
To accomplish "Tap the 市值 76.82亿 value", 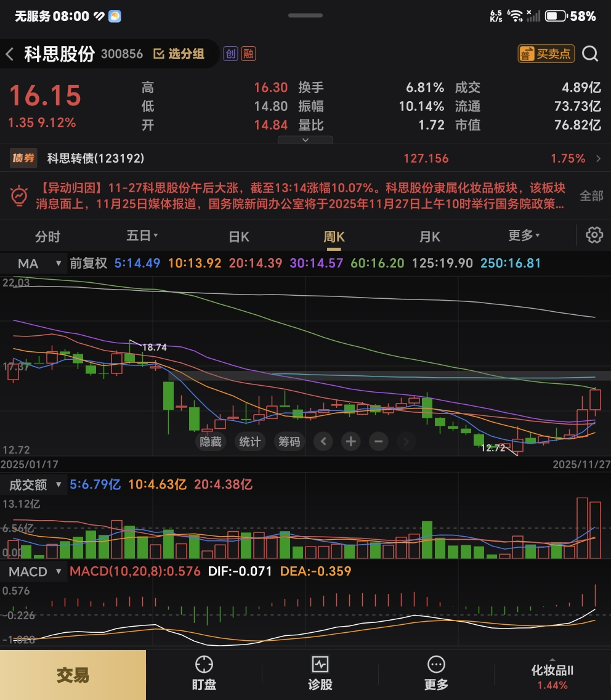I will point(578,125).
